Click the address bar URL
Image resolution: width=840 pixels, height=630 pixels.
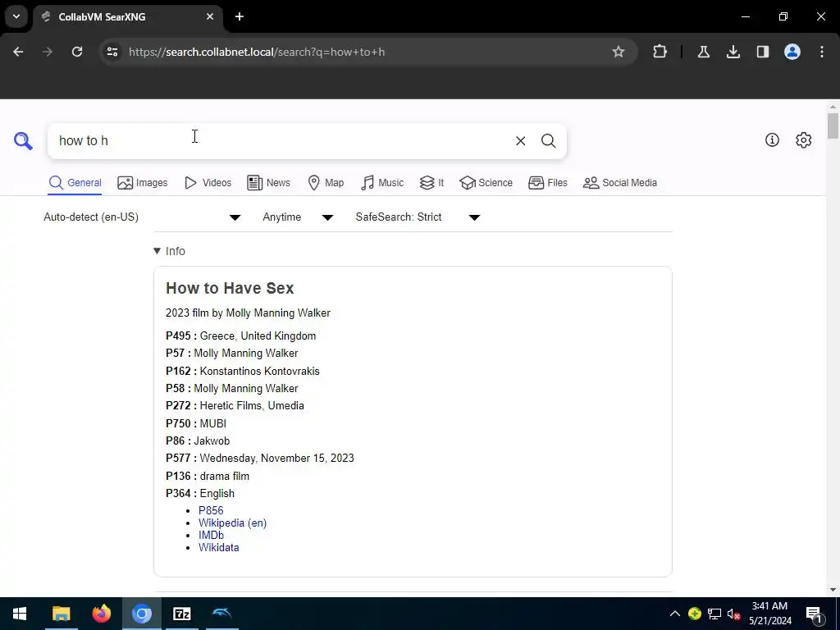click(257, 52)
